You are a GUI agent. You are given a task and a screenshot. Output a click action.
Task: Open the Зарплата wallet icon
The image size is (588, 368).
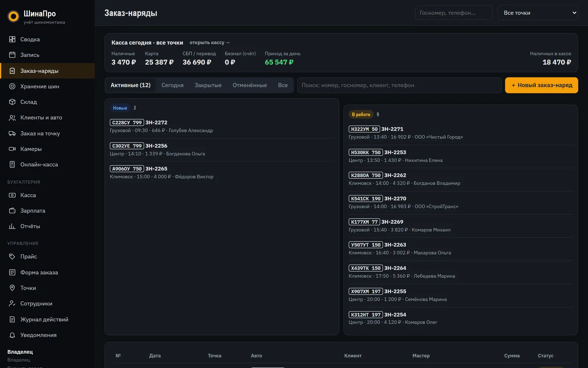[12, 211]
